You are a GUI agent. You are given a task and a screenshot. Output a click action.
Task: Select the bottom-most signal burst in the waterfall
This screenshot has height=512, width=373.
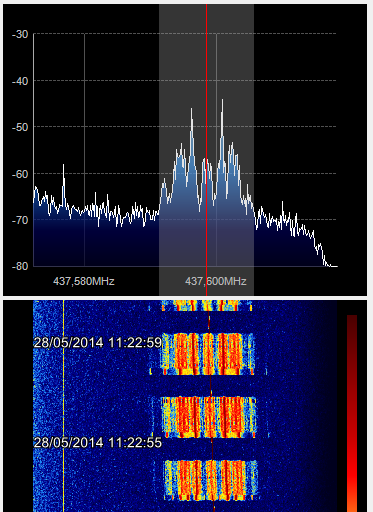211,480
